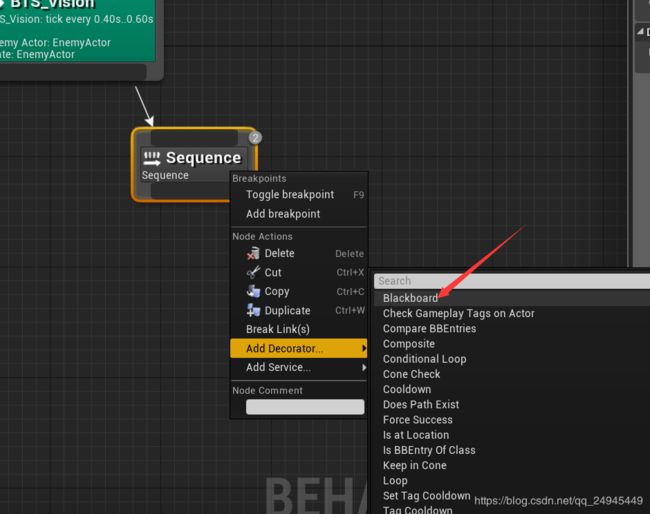This screenshot has height=514, width=650.
Task: Open the Add Service... entry
Action: tap(299, 367)
